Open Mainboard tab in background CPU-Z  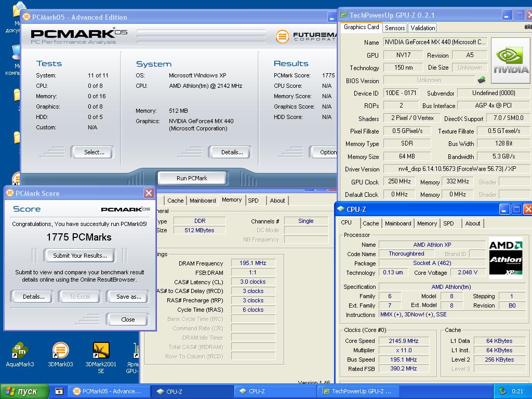click(x=203, y=201)
